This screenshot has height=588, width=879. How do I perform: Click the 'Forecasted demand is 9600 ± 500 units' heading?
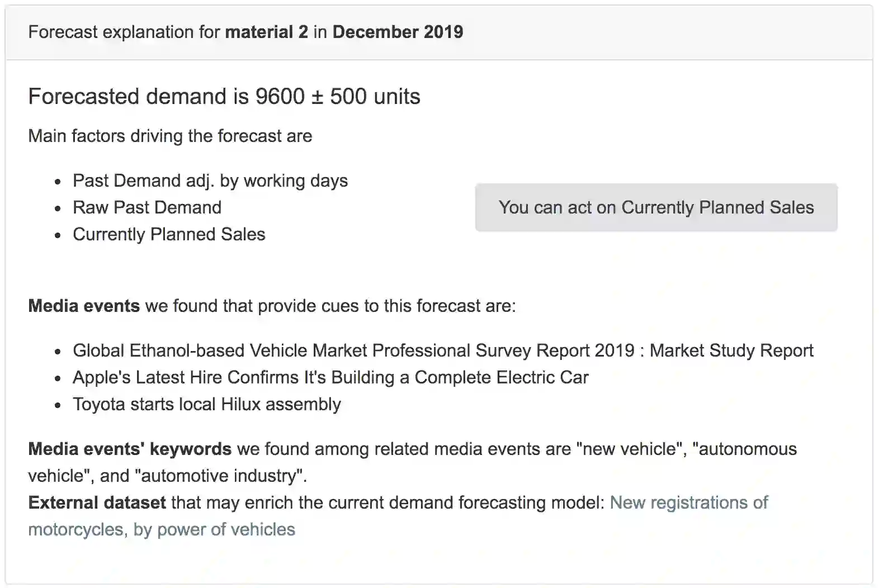pyautogui.click(x=224, y=97)
